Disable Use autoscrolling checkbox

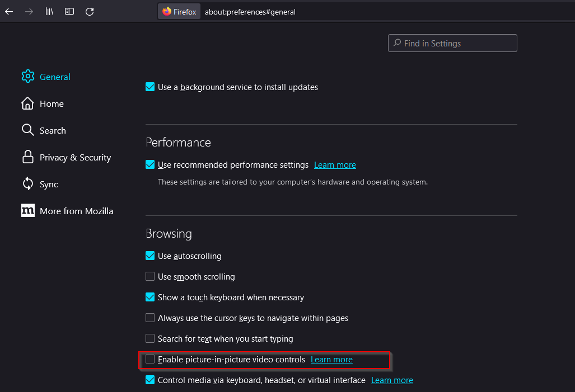click(x=150, y=256)
